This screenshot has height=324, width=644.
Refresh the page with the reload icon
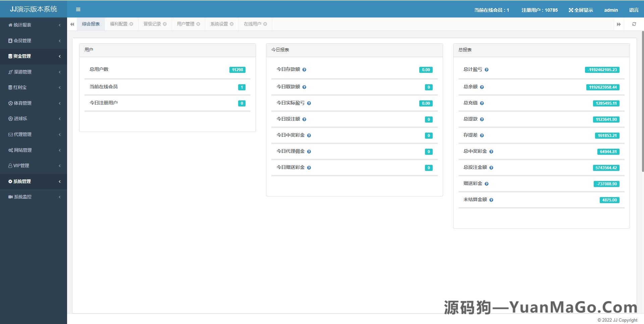tap(634, 24)
